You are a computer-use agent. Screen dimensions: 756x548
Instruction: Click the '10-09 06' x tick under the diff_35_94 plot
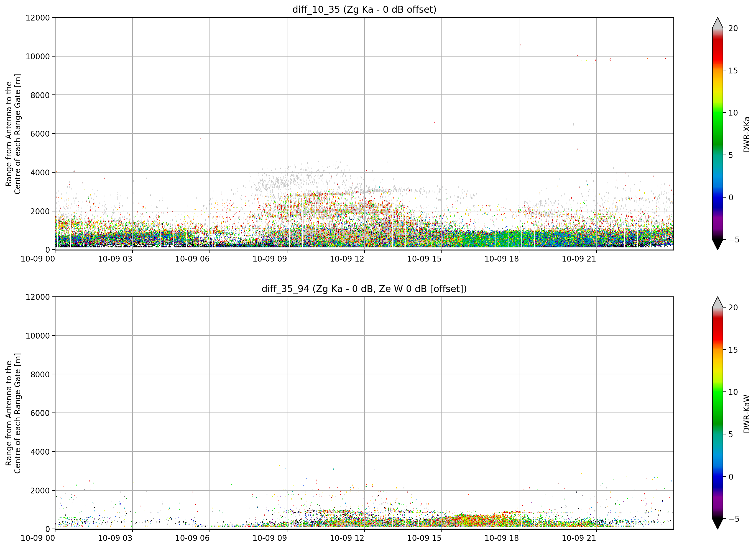tap(192, 538)
